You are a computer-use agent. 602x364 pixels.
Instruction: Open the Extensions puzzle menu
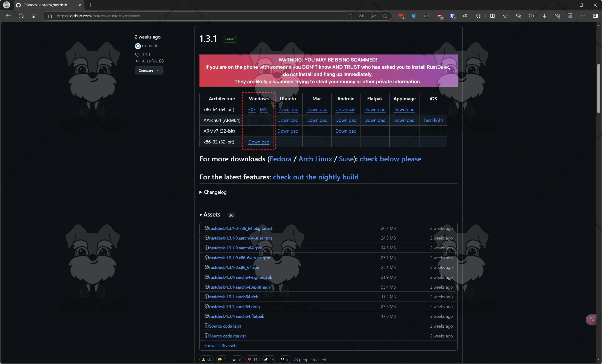478,16
